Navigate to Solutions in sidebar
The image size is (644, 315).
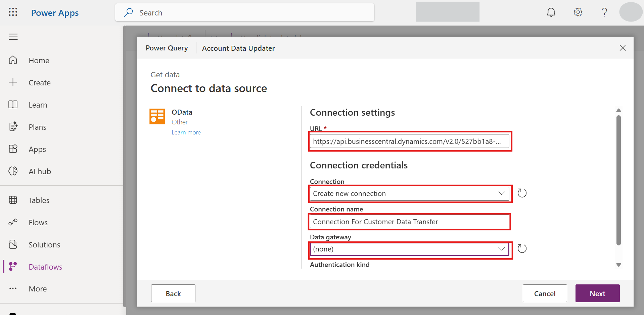coord(44,245)
